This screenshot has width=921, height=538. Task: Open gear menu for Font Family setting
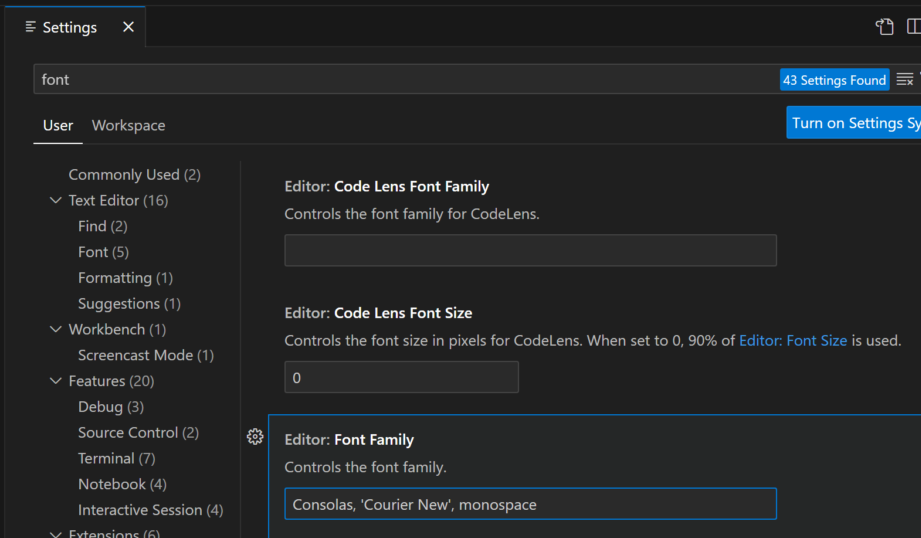[255, 437]
